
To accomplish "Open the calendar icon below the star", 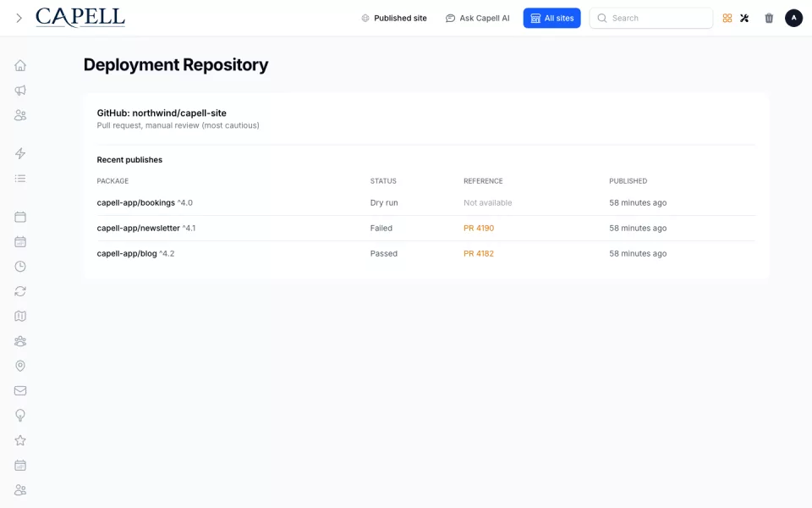I will coord(20,466).
